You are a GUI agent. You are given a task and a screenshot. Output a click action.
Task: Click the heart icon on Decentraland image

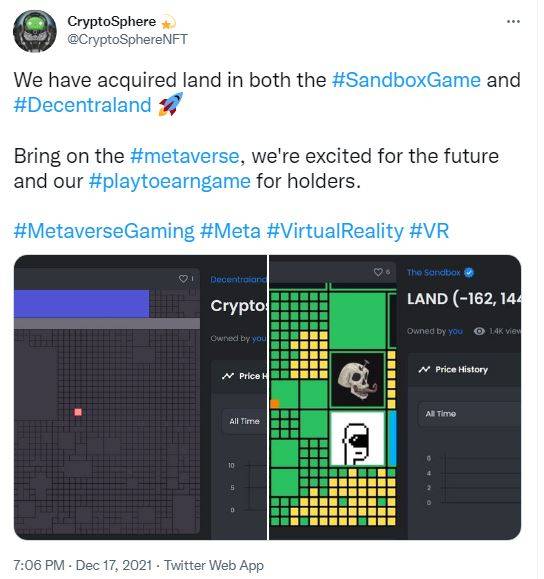(183, 279)
